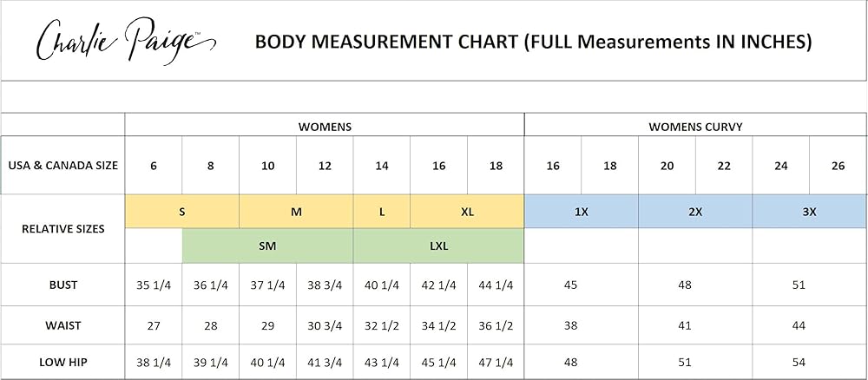Click the yellow S relative size cell
This screenshot has width=868, height=380.
182,212
